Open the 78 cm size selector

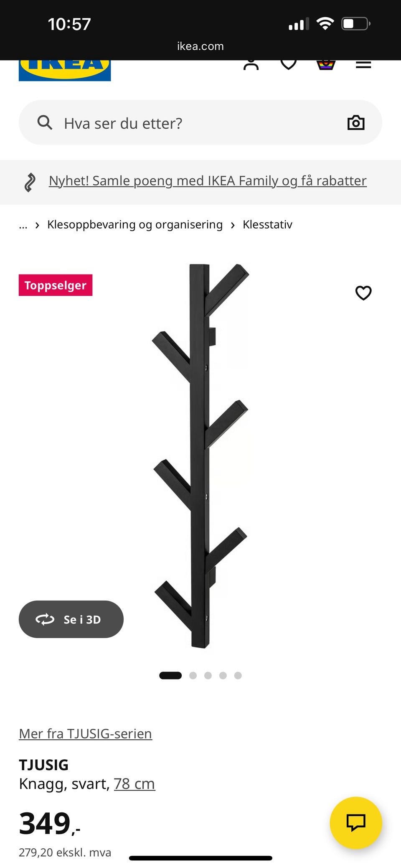(135, 784)
